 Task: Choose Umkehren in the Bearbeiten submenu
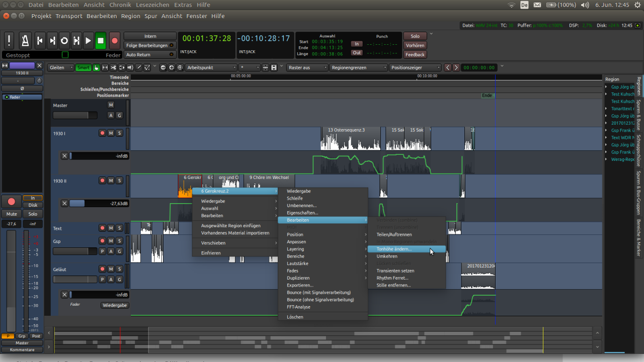click(x=407, y=256)
